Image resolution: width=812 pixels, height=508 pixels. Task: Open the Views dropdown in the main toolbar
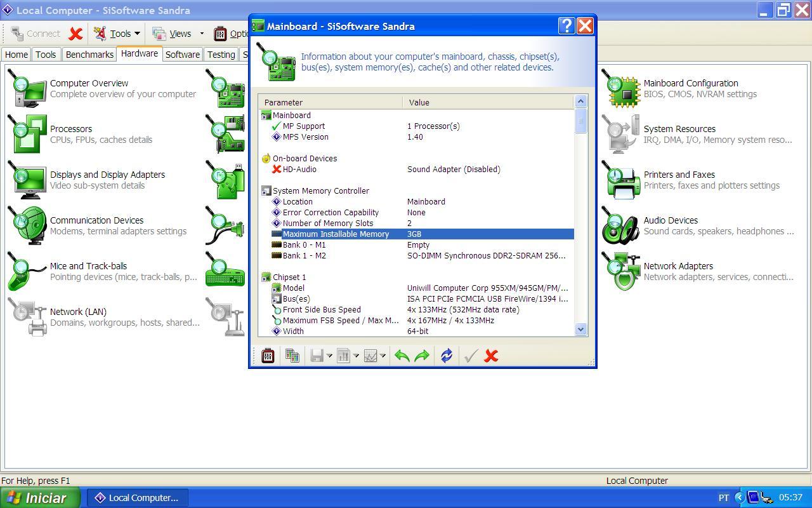[178, 34]
